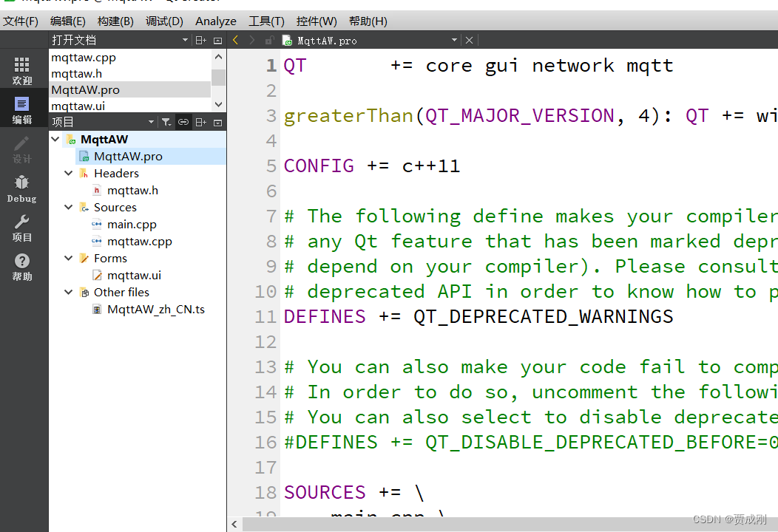Select mqttaw.cpp in open documents list
This screenshot has width=778, height=532.
tap(130, 58)
